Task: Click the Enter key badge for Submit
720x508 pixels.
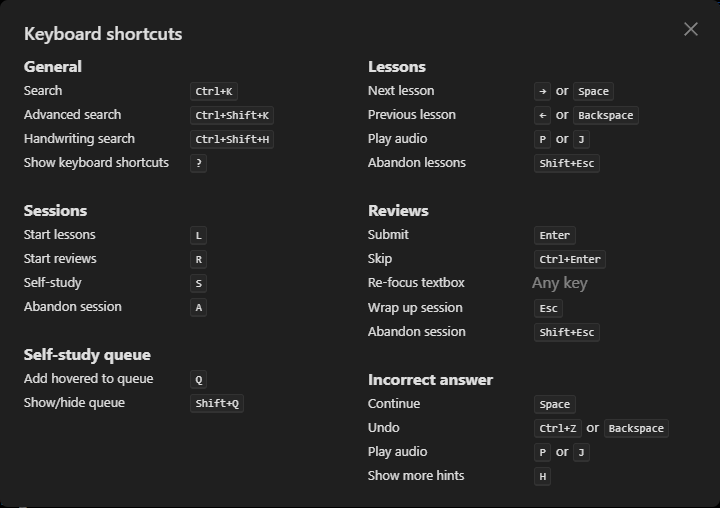Action: click(554, 235)
